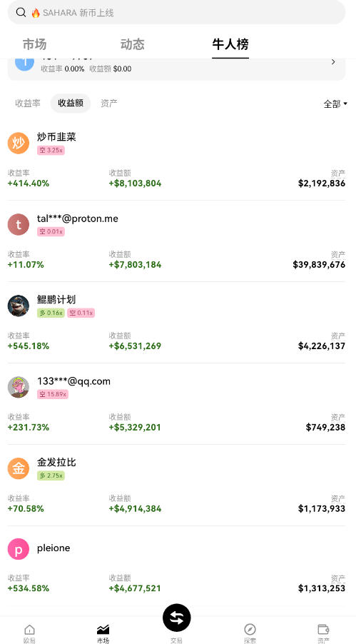Switch to the 市场 tab
Screen dimensions: 356x644
click(34, 44)
